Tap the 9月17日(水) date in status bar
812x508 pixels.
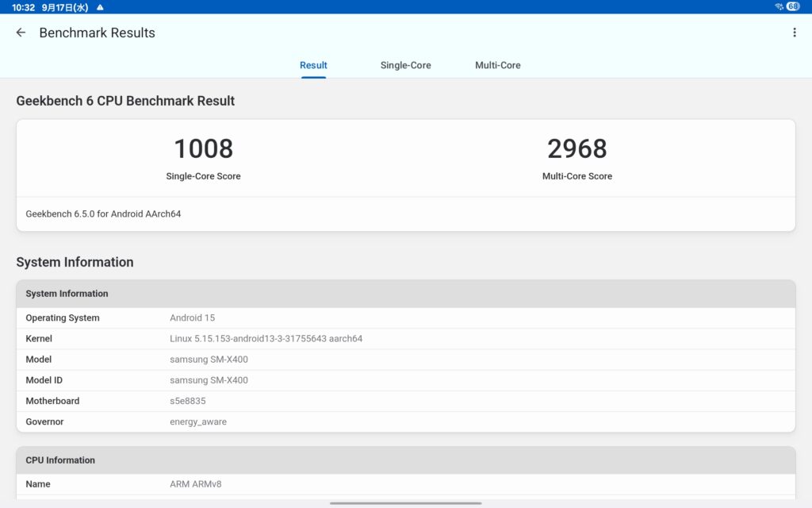click(x=65, y=7)
